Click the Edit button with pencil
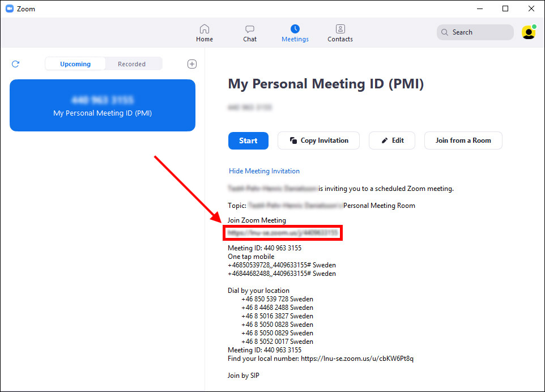This screenshot has height=392, width=545. click(x=392, y=140)
